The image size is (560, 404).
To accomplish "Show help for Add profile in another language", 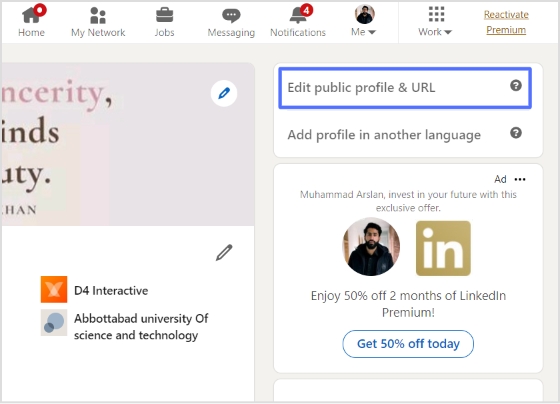I will (x=516, y=133).
